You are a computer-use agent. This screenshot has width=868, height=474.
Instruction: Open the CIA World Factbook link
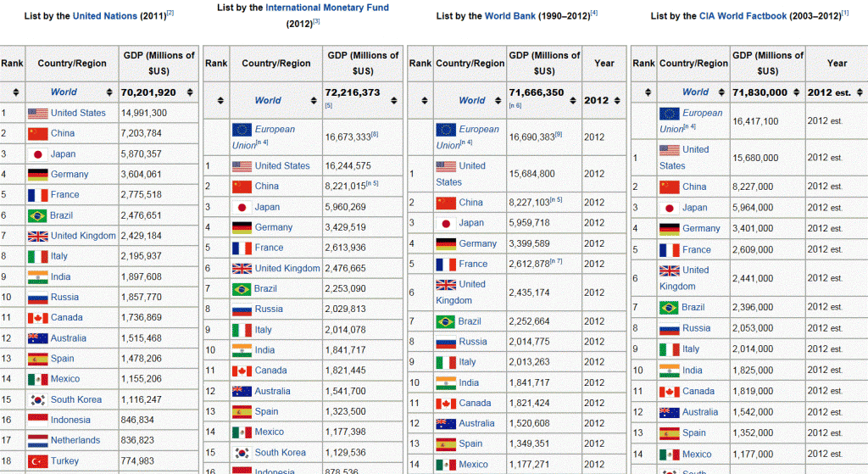coord(743,16)
